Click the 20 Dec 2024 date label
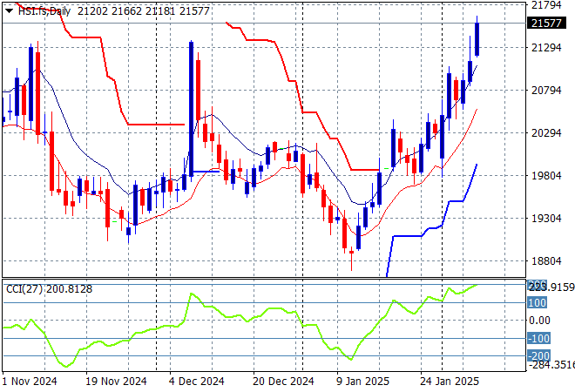The image size is (575, 392). (283, 382)
